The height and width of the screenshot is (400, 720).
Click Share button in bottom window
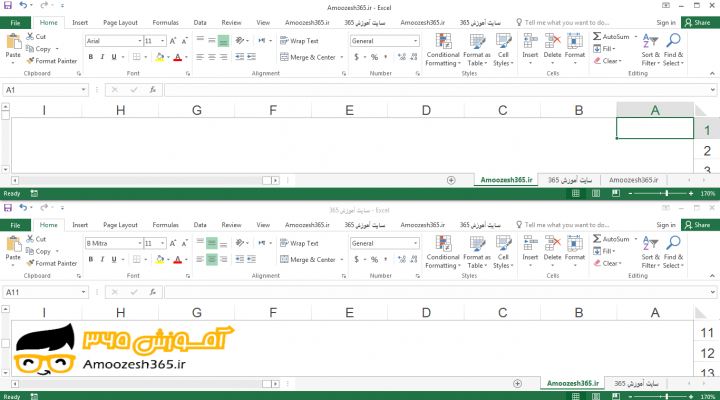pos(698,225)
